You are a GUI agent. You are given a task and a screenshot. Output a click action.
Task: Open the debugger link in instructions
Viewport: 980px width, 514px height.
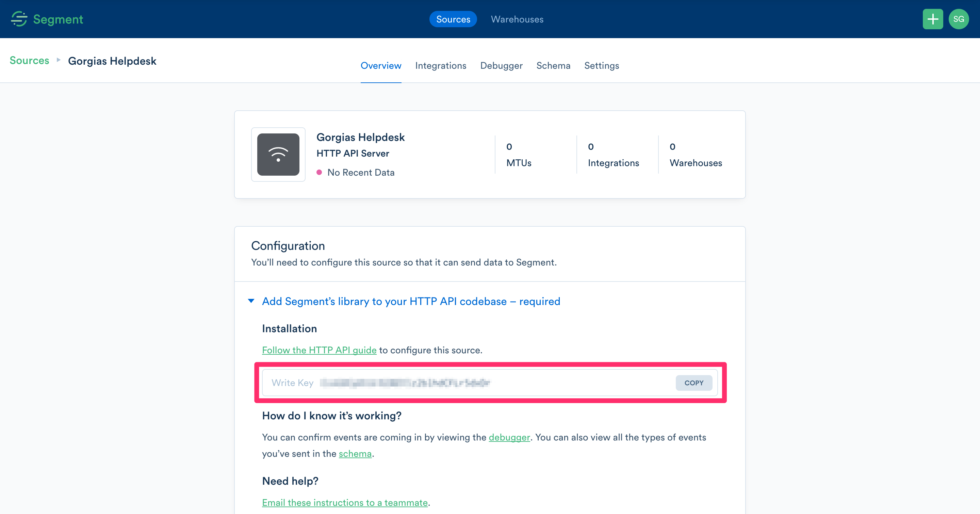coord(509,437)
